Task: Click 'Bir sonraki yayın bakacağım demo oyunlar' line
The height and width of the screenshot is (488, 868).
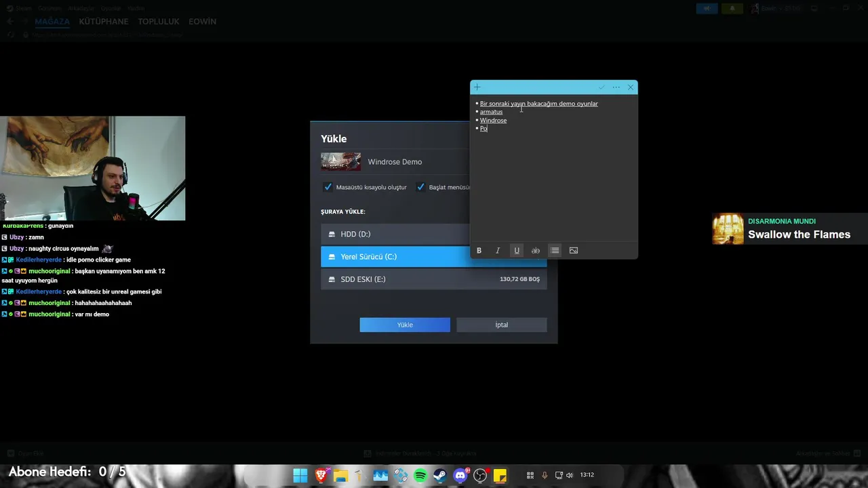Action: click(x=539, y=104)
